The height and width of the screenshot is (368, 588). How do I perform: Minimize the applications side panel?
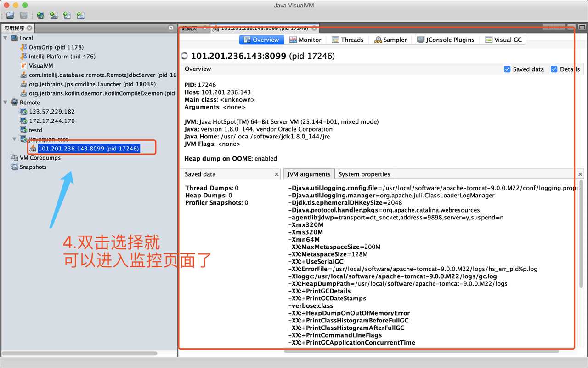tap(171, 28)
